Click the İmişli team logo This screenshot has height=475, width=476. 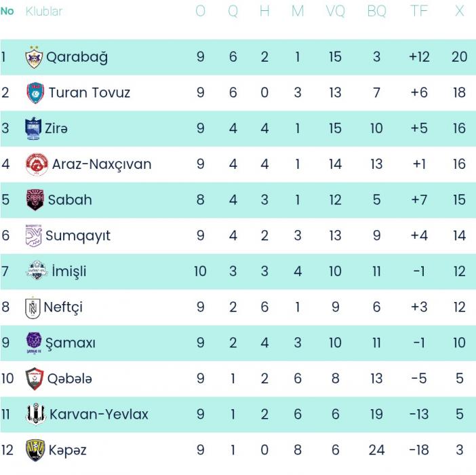click(36, 271)
